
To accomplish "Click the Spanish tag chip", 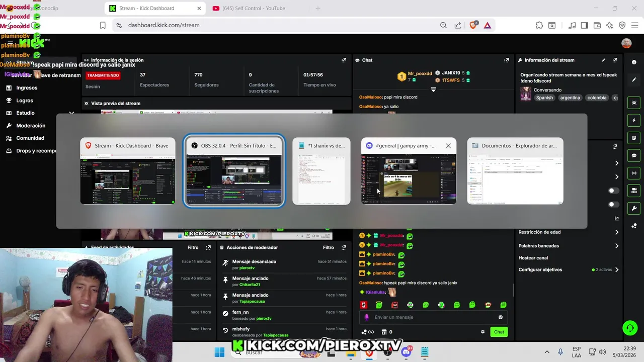I will pos(544,98).
